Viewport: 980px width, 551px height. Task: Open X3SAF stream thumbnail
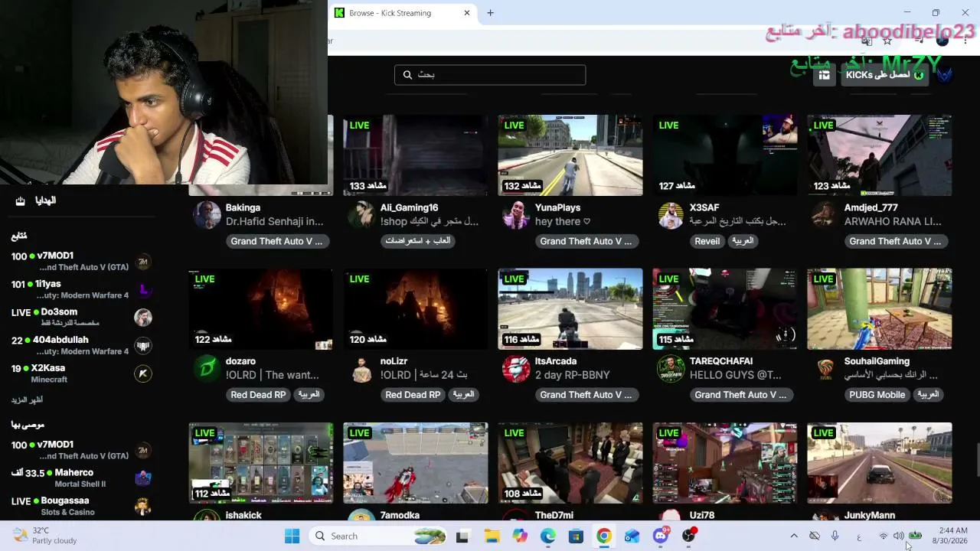click(724, 155)
